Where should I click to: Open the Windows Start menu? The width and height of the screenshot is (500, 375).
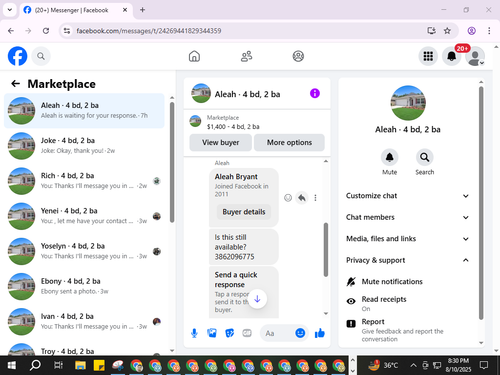[12, 365]
